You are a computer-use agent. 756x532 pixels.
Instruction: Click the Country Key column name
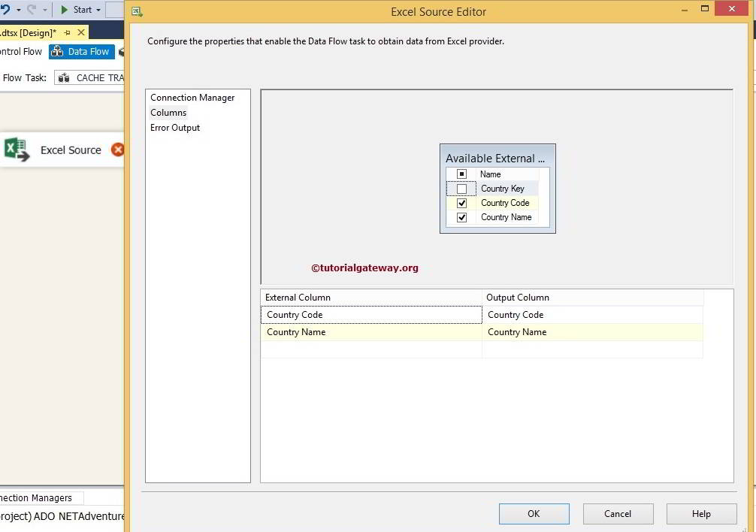point(503,189)
